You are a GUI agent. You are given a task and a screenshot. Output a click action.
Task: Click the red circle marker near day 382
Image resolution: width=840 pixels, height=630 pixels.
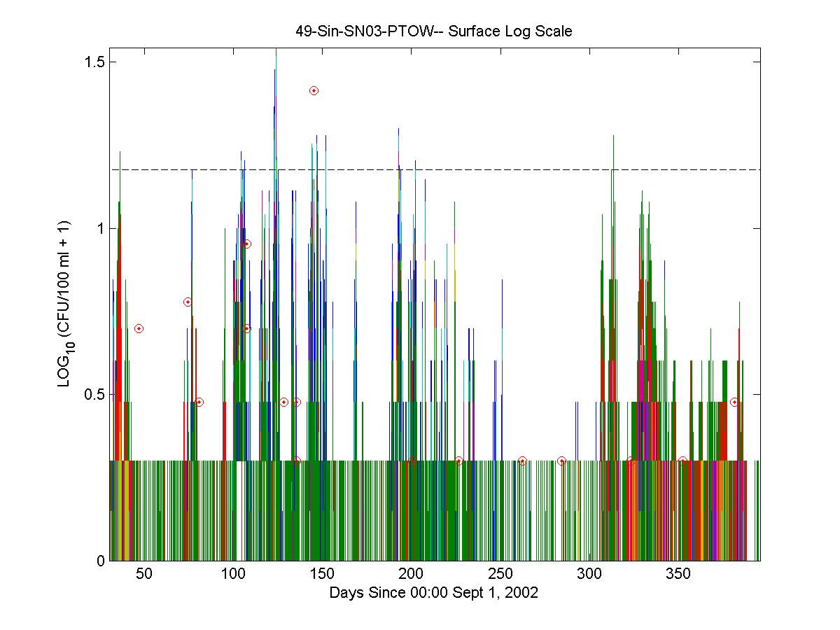[734, 402]
